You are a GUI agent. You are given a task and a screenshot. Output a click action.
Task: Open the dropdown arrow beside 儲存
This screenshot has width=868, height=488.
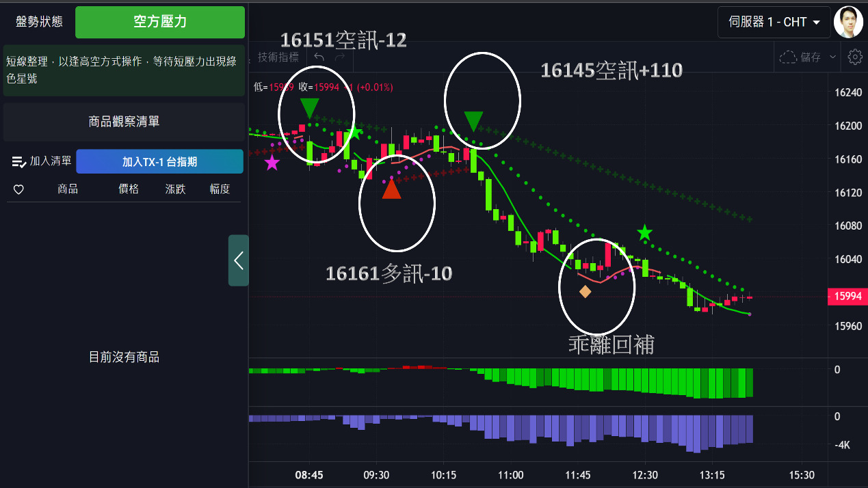[x=832, y=57]
